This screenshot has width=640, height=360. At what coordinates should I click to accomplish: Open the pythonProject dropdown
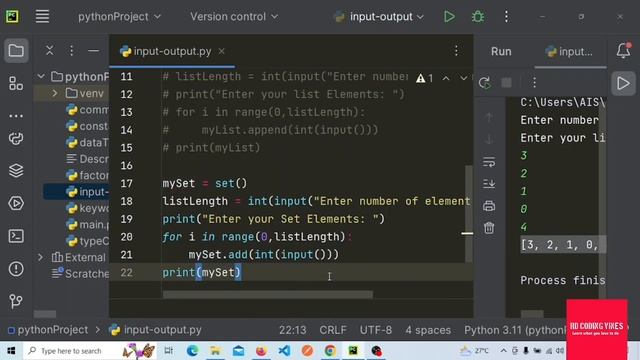pos(119,17)
